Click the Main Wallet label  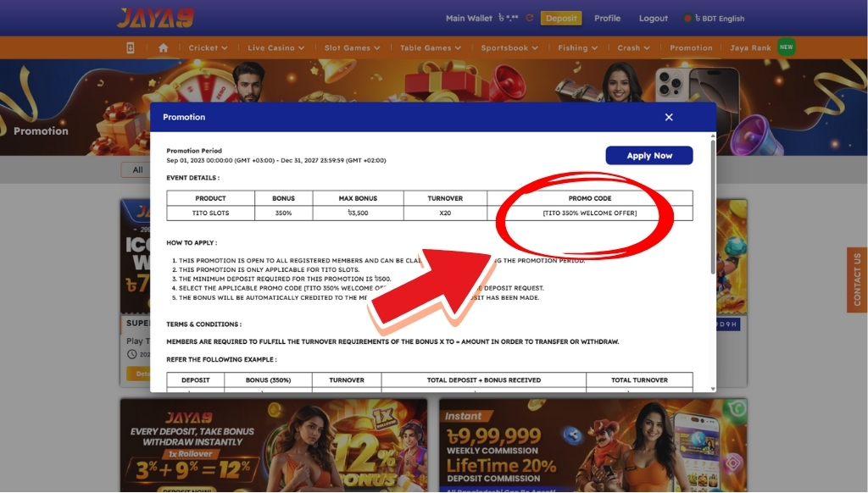click(x=469, y=19)
